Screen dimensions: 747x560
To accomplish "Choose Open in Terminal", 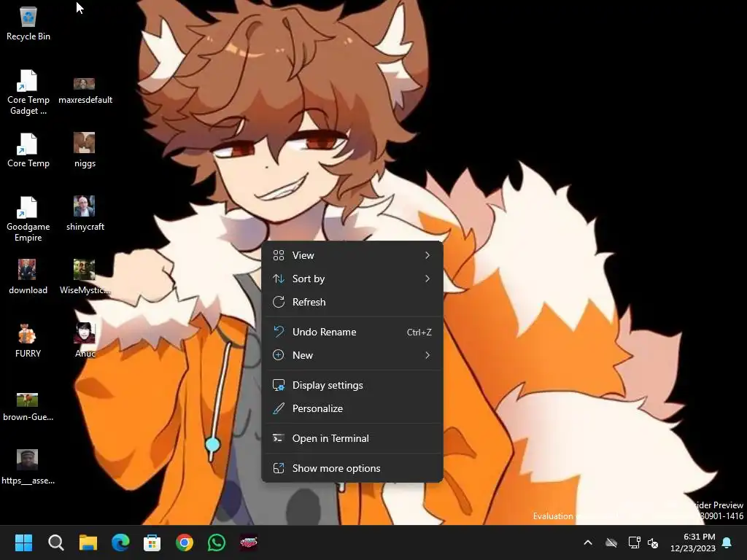I will pos(352,438).
